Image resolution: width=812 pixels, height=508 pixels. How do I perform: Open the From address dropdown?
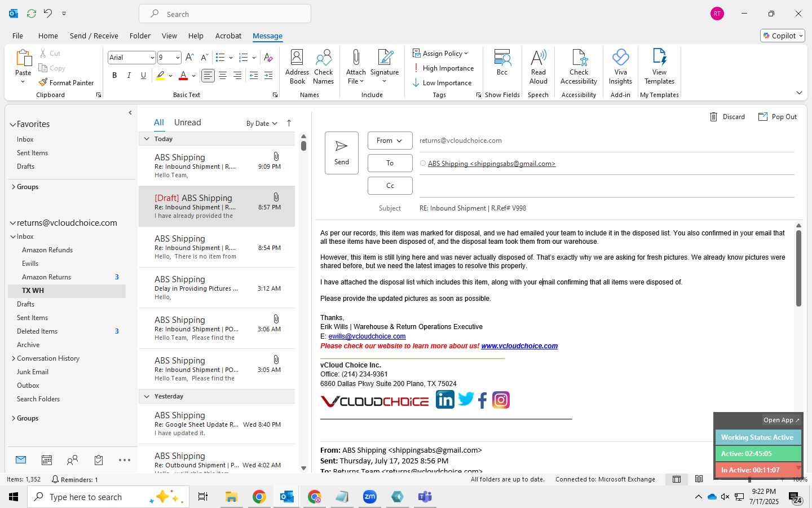tap(390, 141)
